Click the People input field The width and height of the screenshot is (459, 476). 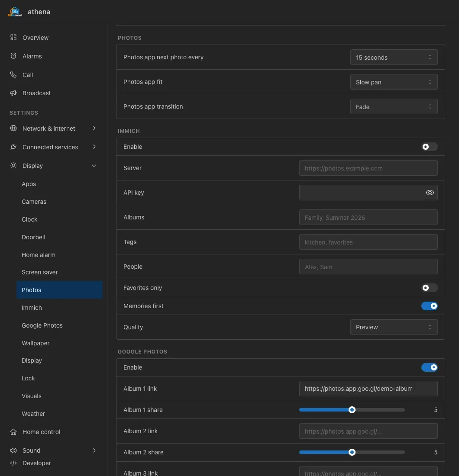click(x=368, y=267)
